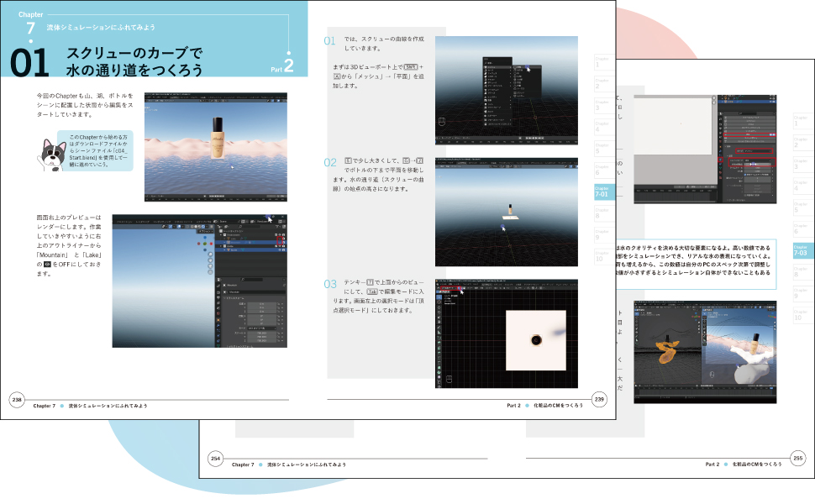Select Chapter 1 index tab on page 255

coord(802,121)
